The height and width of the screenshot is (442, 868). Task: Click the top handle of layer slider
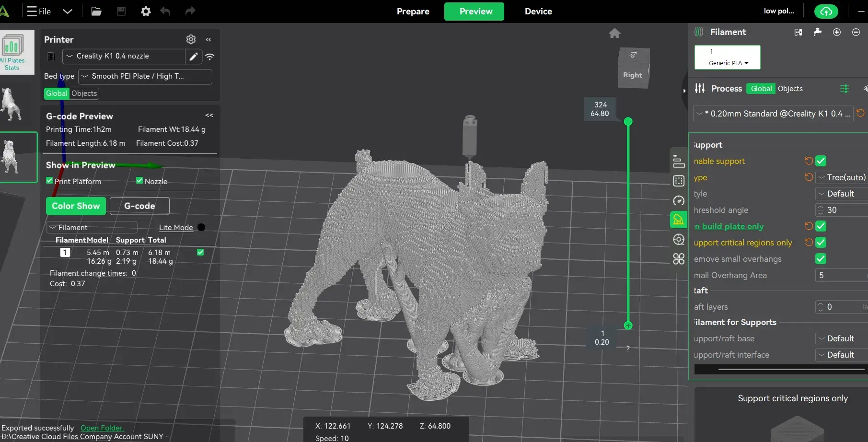click(628, 122)
